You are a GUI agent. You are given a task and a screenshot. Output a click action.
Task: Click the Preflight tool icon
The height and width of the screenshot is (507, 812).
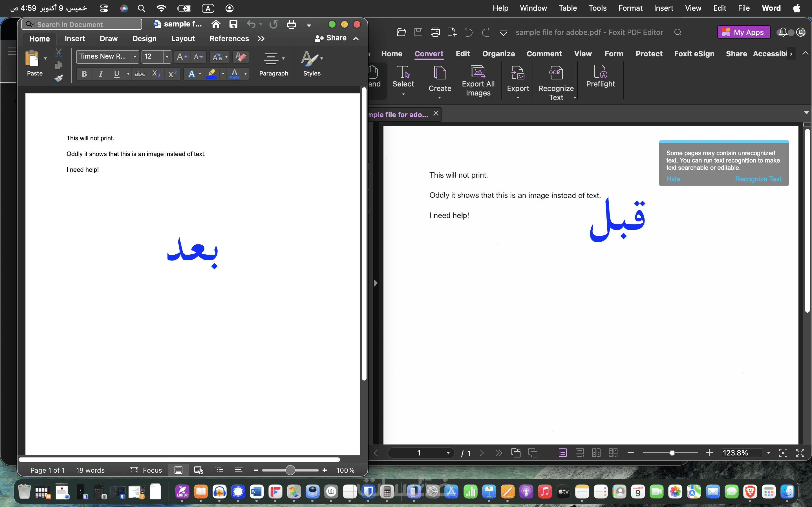coord(600,72)
